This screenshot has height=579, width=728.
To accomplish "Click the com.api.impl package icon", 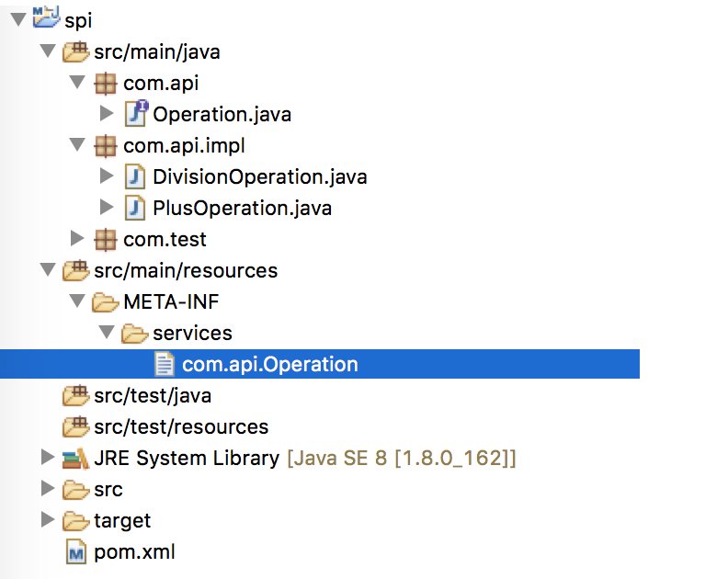I will [x=107, y=146].
